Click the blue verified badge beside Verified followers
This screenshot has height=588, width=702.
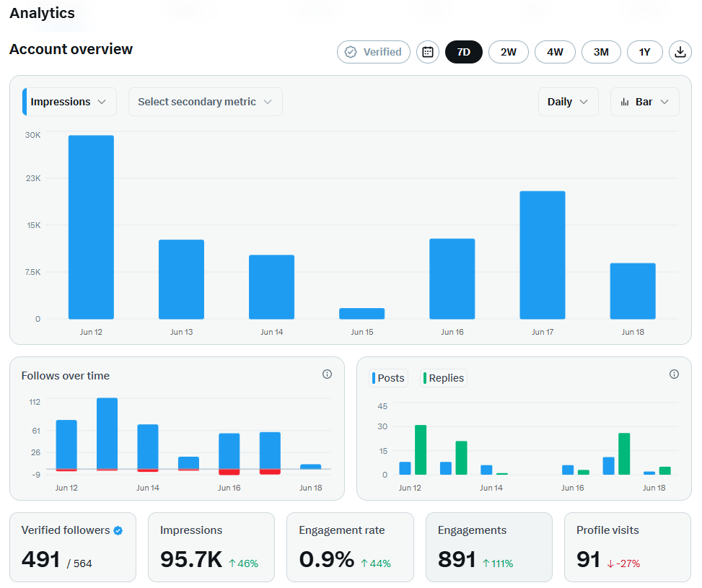pyautogui.click(x=118, y=531)
